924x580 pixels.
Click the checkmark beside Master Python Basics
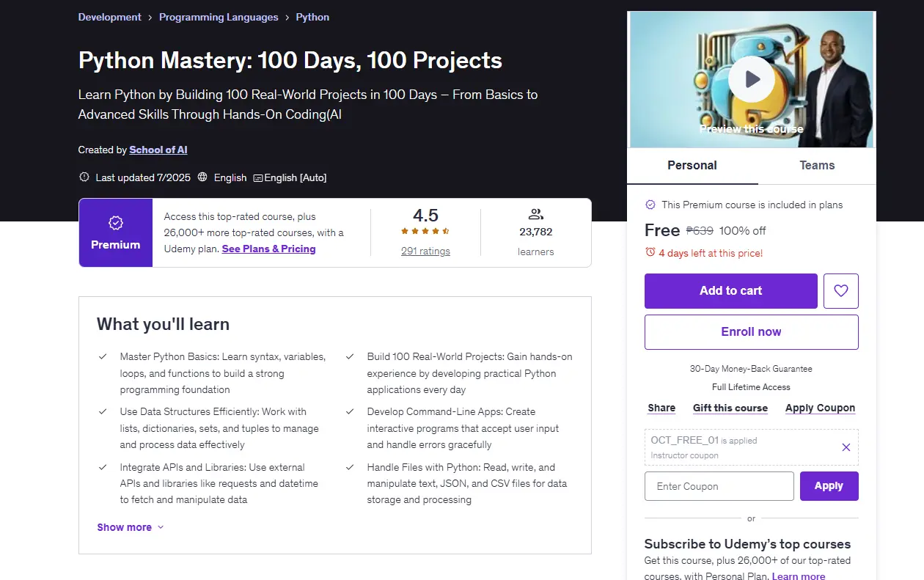pyautogui.click(x=103, y=357)
